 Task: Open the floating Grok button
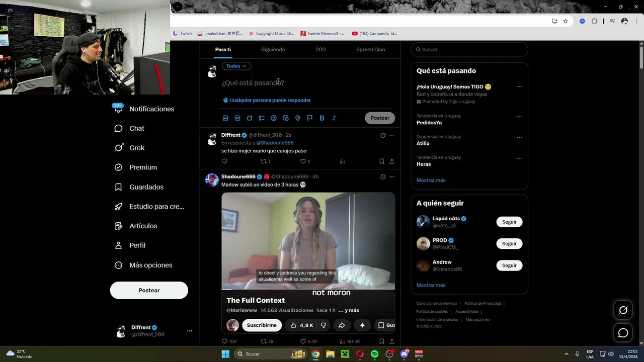(623, 310)
